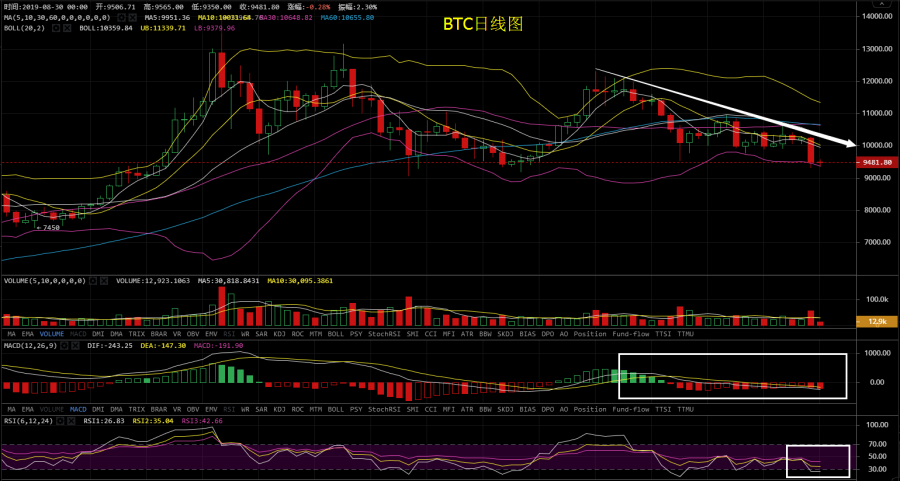Select Fund-flow in the bar under the volume chart
Viewport: 900px width, 481px height.
(631, 333)
